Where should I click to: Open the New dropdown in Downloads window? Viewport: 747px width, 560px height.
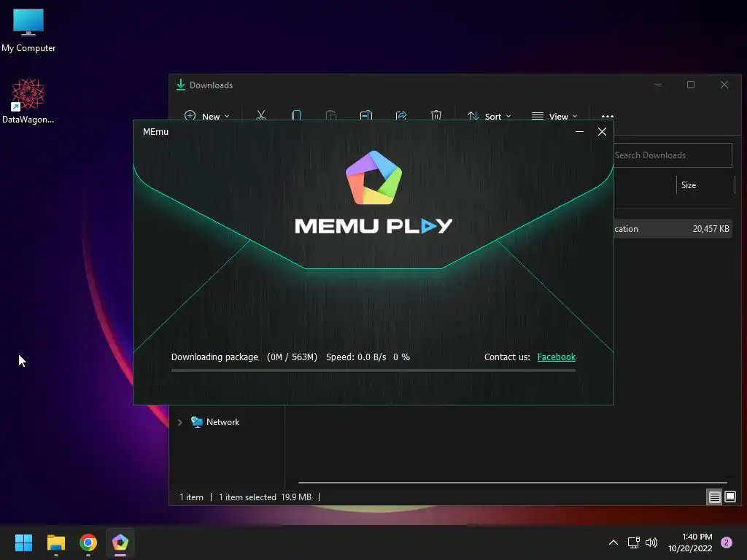click(x=206, y=116)
